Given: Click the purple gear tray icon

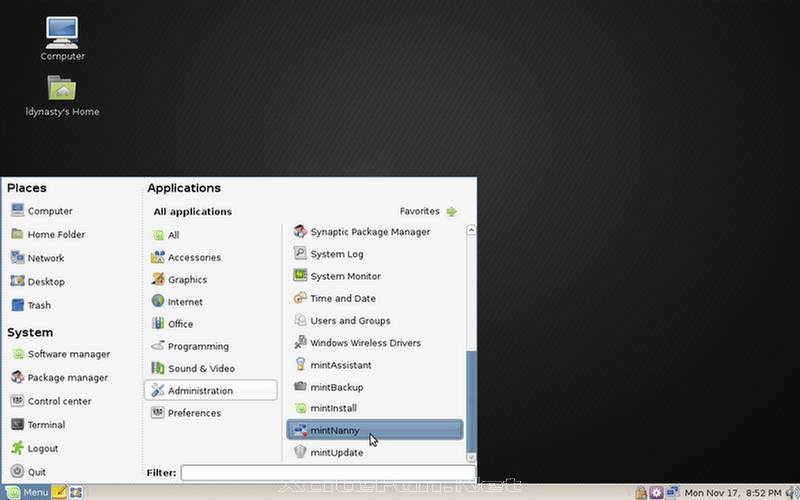Looking at the screenshot, I should click(x=656, y=492).
